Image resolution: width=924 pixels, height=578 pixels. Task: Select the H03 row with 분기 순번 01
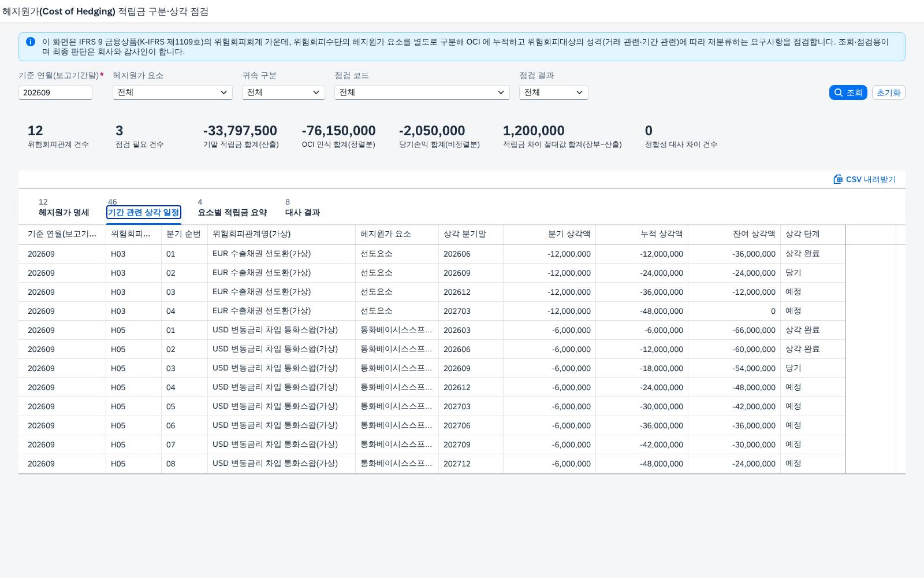pos(432,254)
